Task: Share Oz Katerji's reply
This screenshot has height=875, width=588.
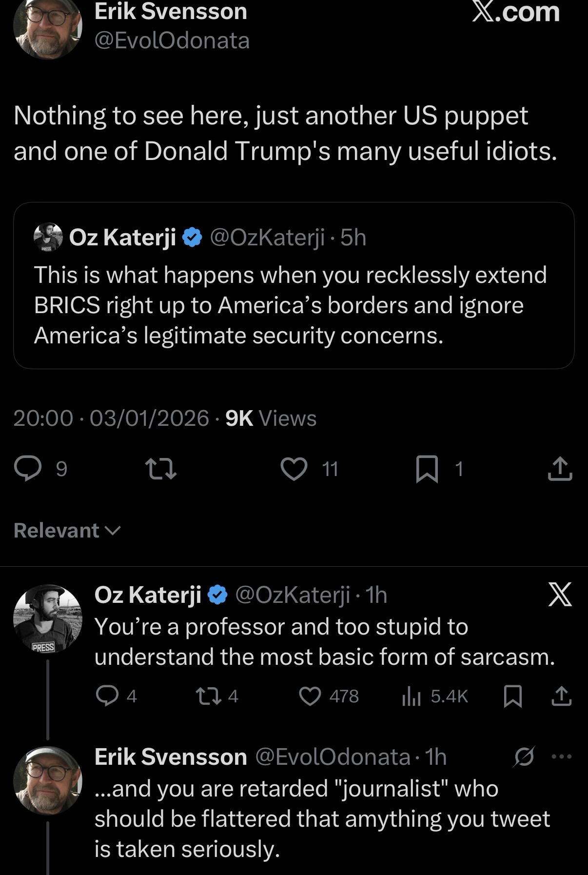Action: (x=561, y=696)
